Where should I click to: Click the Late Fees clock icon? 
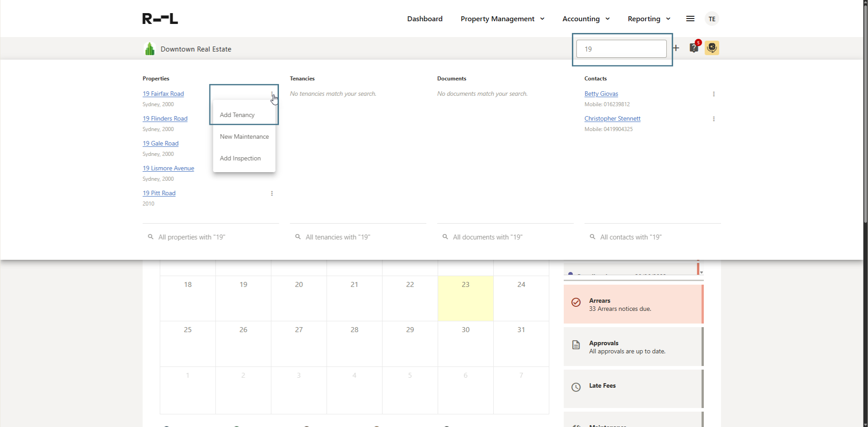(576, 387)
